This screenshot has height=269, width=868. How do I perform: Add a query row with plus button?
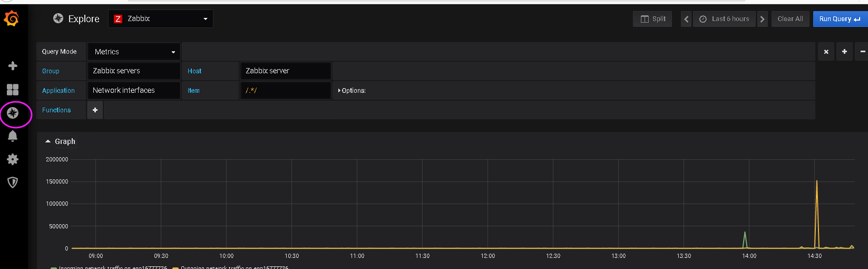pos(844,52)
